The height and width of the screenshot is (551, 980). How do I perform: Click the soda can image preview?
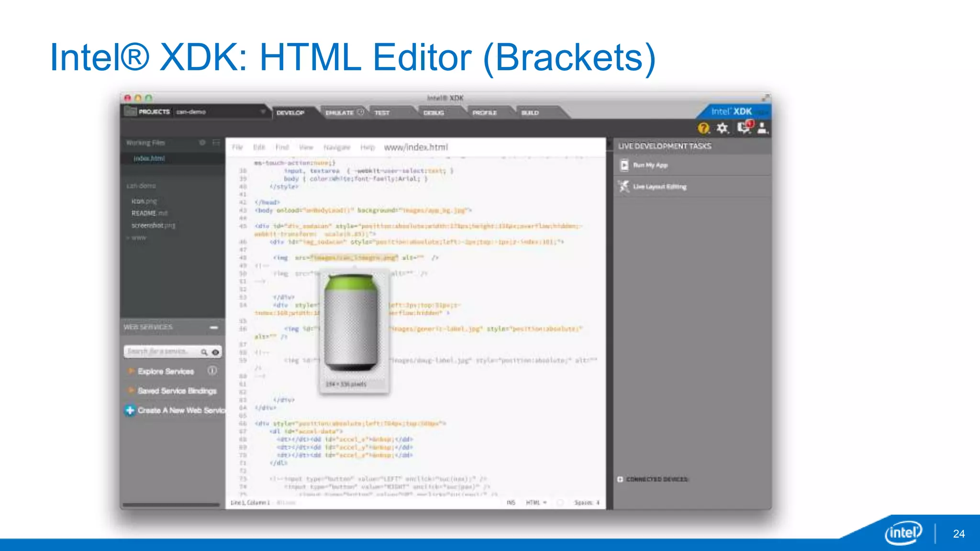click(351, 323)
